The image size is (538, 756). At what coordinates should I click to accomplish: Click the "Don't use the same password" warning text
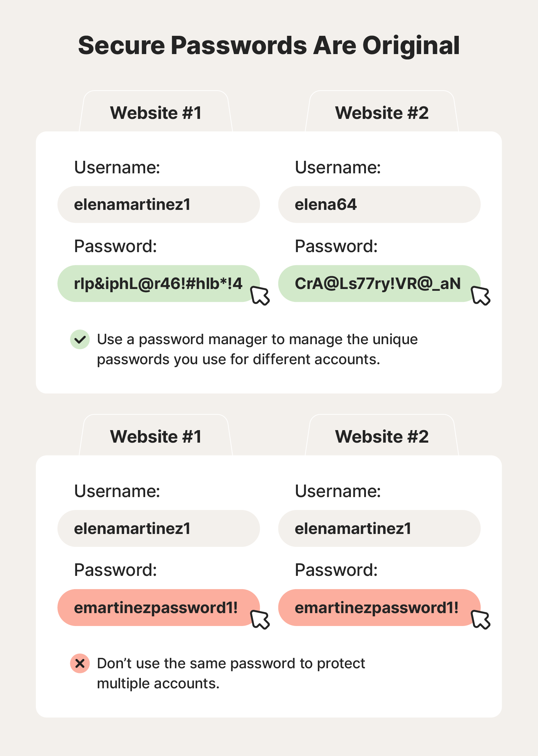(x=231, y=673)
